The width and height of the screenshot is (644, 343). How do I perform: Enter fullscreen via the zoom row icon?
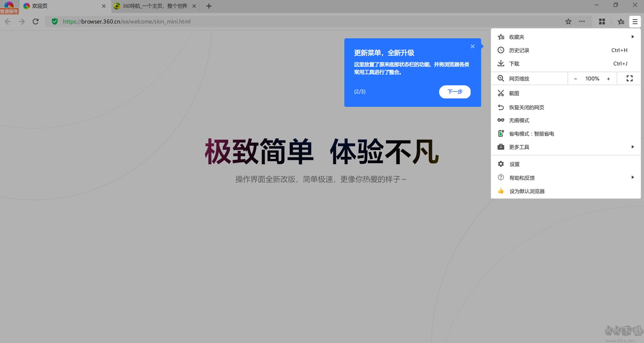[629, 78]
